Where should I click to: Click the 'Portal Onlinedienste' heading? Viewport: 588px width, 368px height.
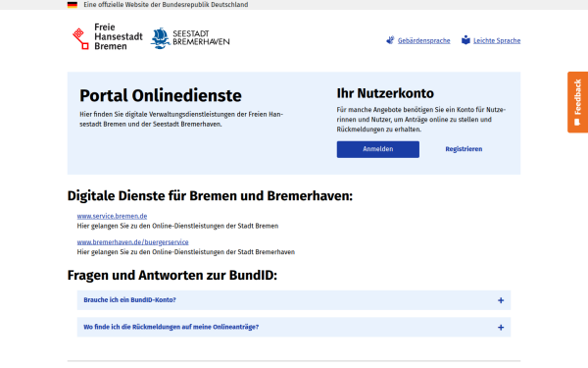161,95
